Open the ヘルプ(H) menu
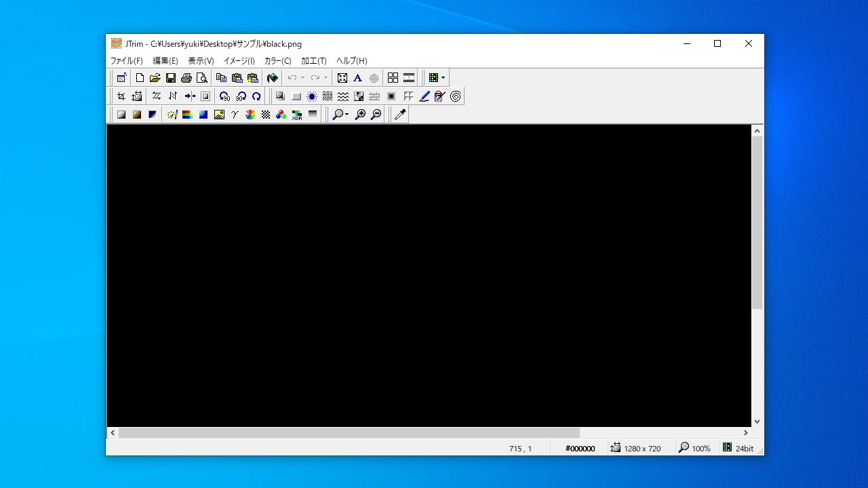 click(x=352, y=61)
